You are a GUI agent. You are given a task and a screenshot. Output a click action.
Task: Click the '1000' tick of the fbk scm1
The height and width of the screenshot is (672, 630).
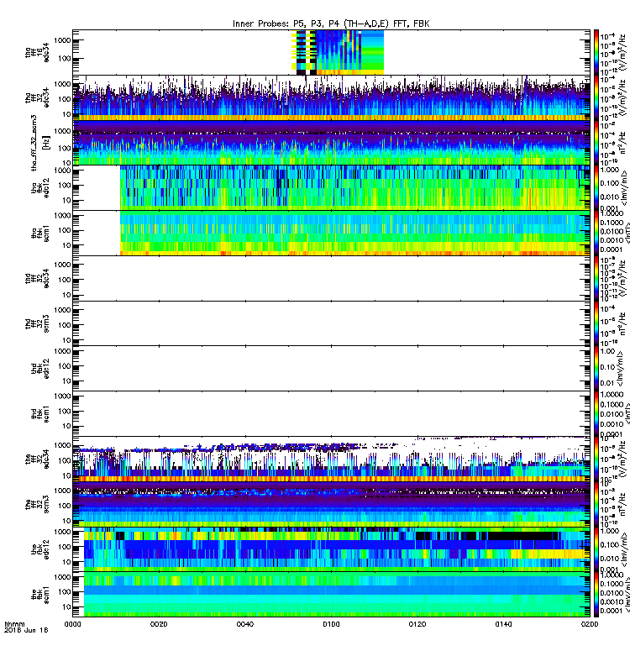(62, 577)
